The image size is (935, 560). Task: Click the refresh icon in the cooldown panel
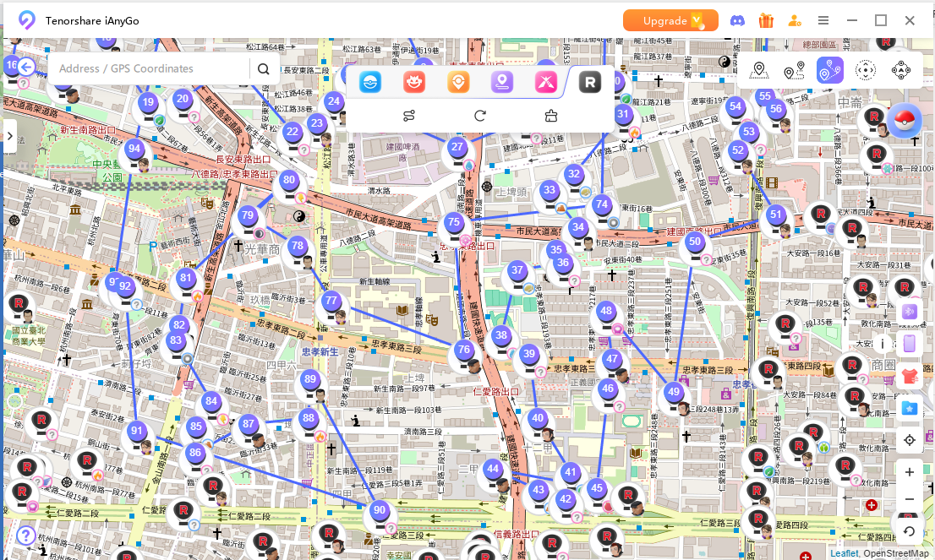[480, 116]
